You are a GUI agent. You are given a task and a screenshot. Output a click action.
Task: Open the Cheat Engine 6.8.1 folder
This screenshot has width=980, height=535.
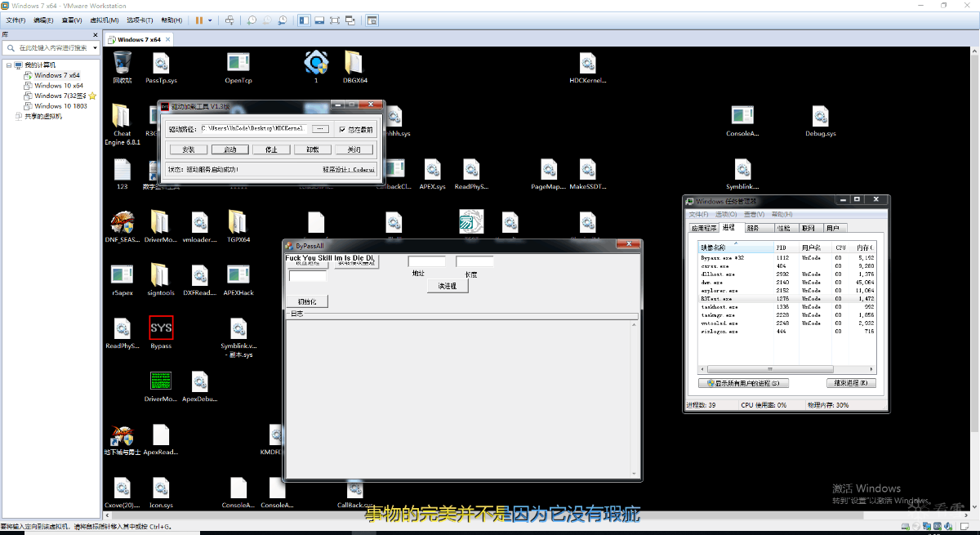pos(122,124)
